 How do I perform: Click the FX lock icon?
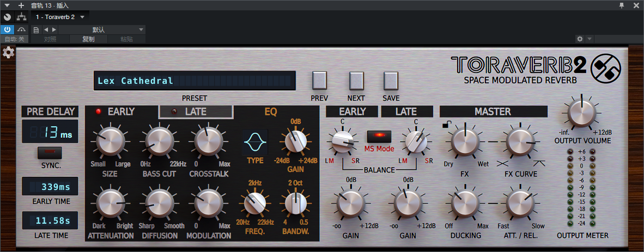point(445,125)
